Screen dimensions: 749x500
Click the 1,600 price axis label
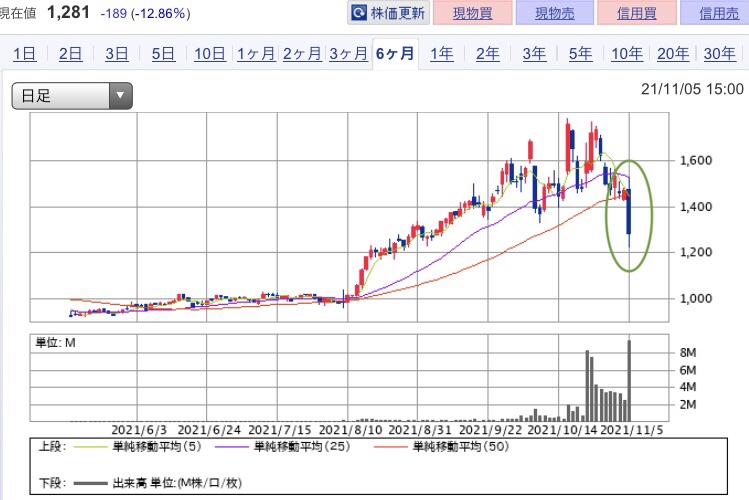coord(696,160)
